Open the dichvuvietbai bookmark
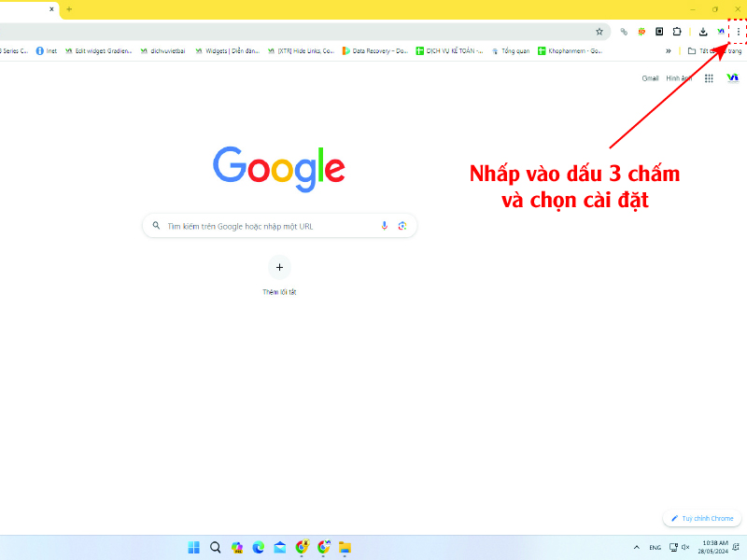The width and height of the screenshot is (747, 560). (x=162, y=51)
